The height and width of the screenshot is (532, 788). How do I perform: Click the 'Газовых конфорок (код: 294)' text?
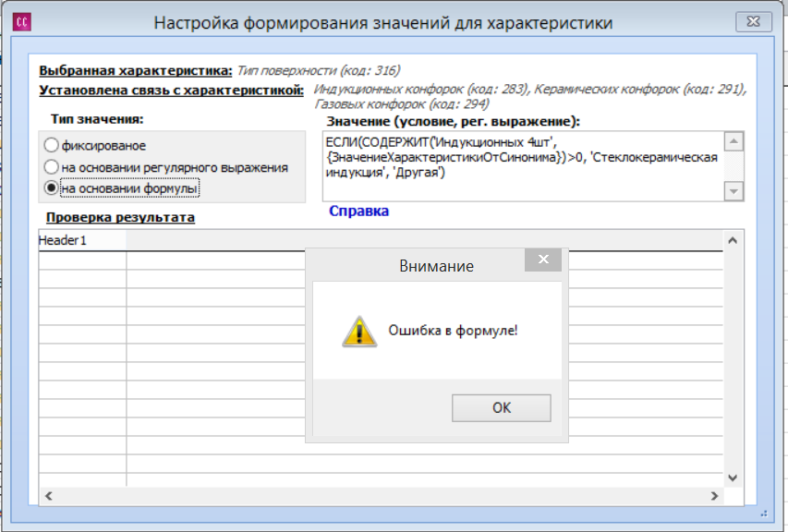(402, 104)
